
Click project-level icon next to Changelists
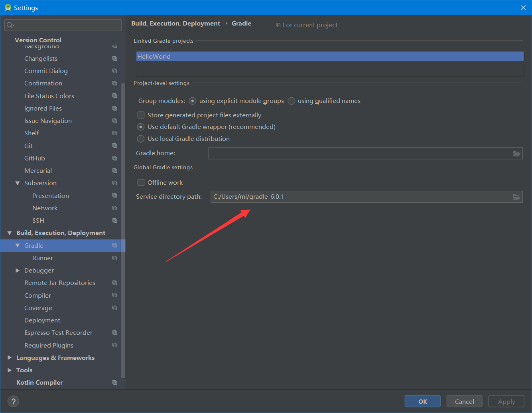(114, 59)
